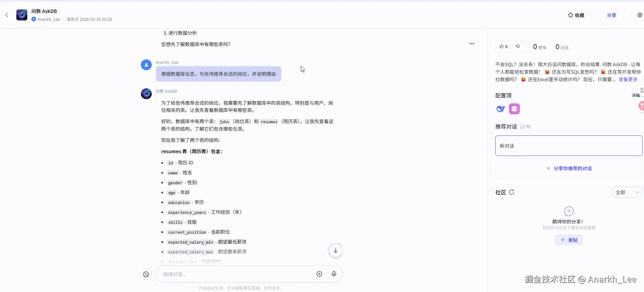Click the 'jobs' inline code in reply
Image resolution: width=644 pixels, height=292 pixels.
tap(224, 122)
